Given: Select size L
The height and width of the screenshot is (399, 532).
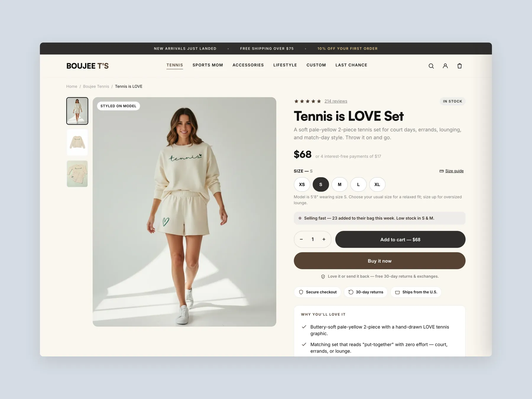Looking at the screenshot, I should coord(359,184).
